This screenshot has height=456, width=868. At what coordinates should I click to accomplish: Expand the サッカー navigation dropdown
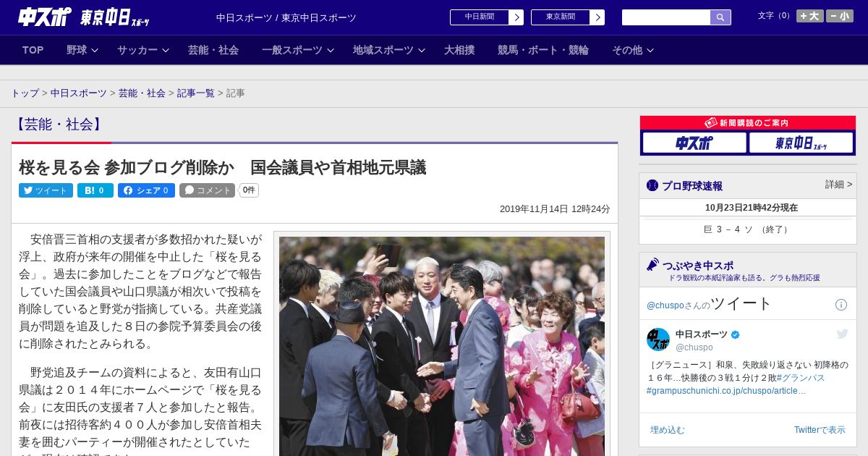click(x=143, y=50)
